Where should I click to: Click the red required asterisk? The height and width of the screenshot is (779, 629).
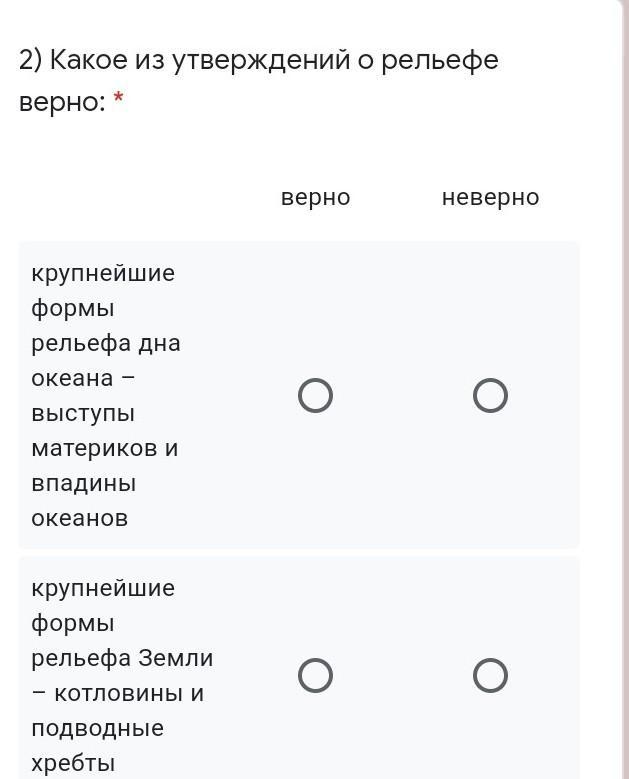[x=118, y=100]
